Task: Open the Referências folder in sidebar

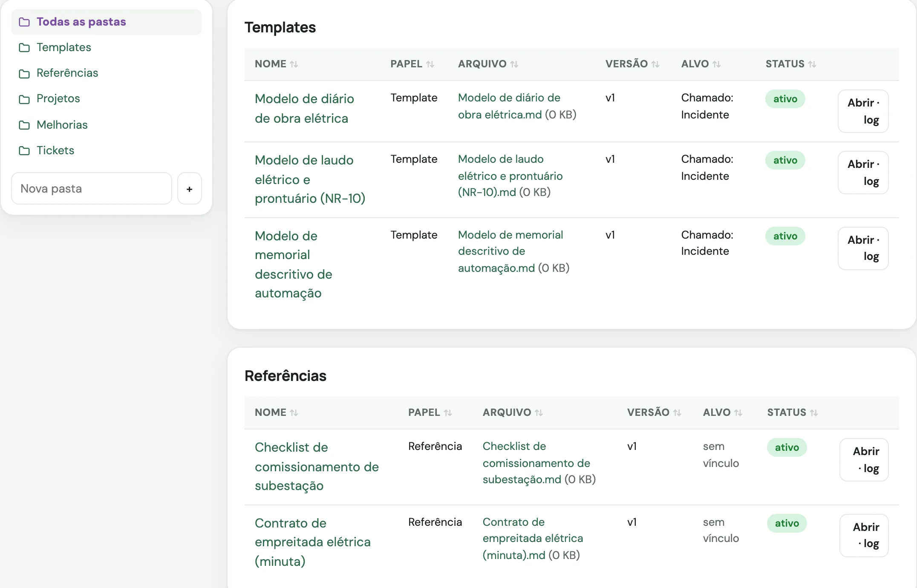Action: coord(67,73)
